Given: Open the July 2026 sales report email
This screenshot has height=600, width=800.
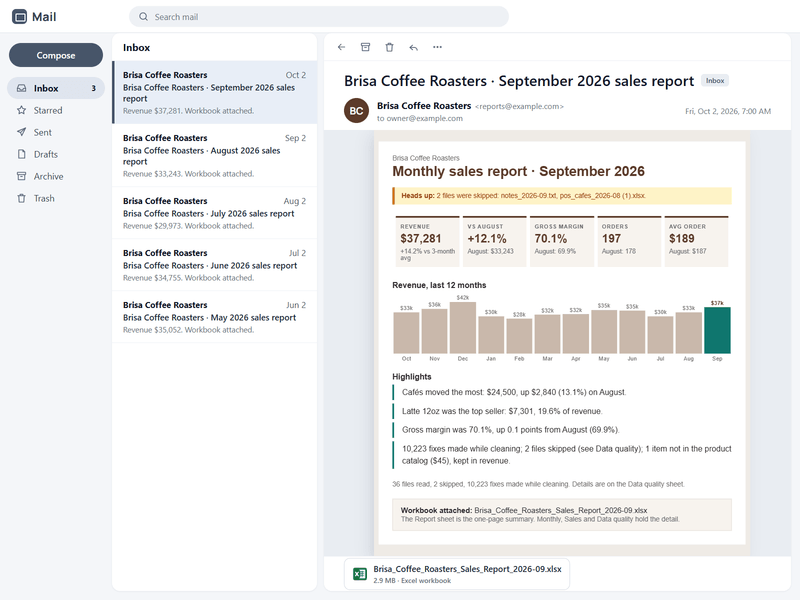Looking at the screenshot, I should [x=214, y=213].
